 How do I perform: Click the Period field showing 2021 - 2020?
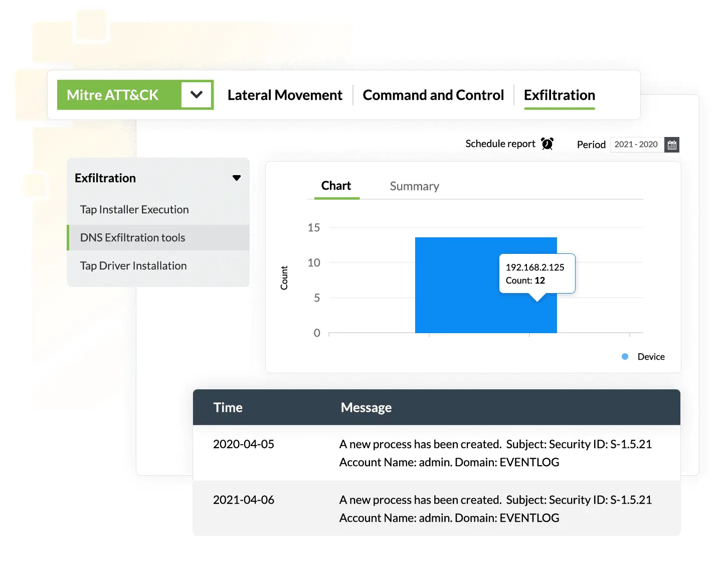coord(637,145)
